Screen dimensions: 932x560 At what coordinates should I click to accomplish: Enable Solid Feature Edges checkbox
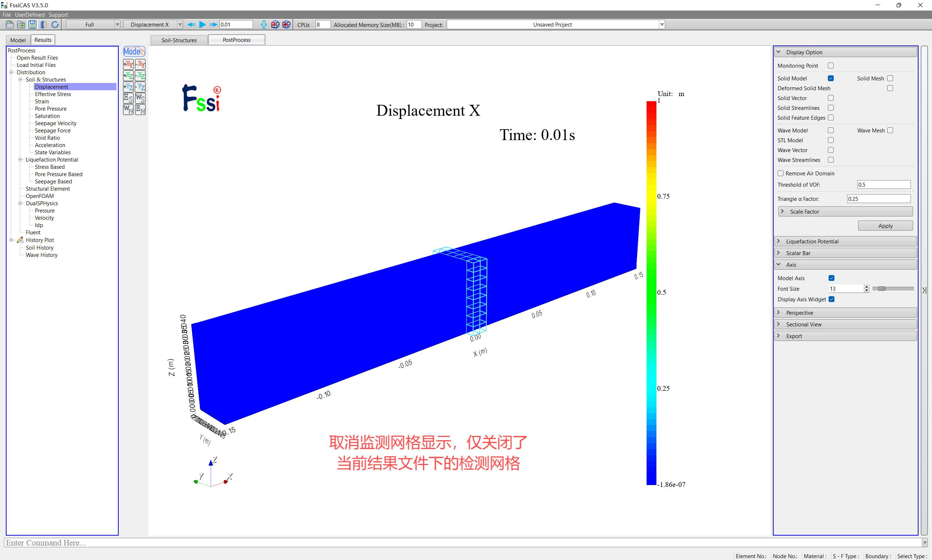point(831,118)
